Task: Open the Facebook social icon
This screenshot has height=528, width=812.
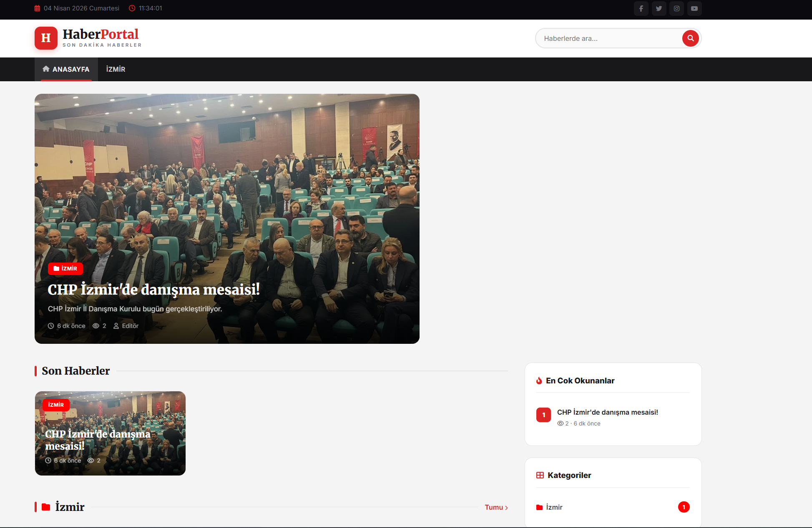Action: point(641,8)
